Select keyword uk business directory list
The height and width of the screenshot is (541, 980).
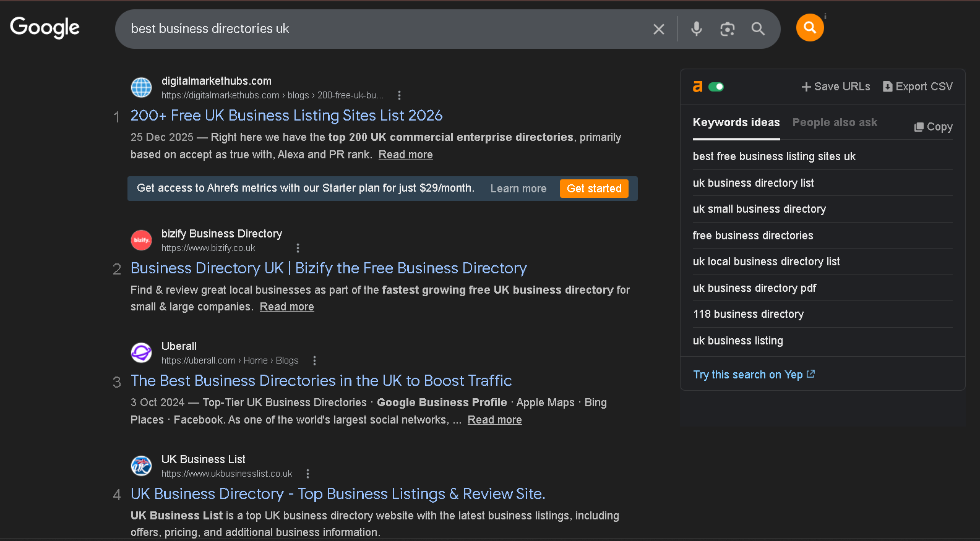[x=753, y=183]
